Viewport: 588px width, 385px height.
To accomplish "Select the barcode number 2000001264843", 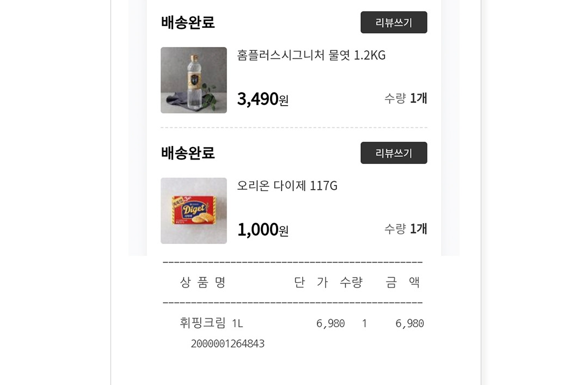I will [228, 343].
